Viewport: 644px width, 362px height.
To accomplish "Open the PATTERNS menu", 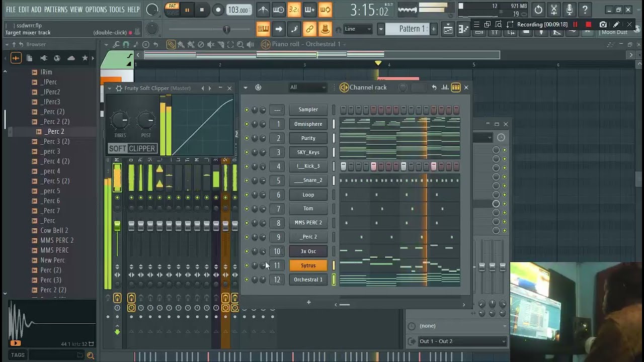I will (55, 10).
